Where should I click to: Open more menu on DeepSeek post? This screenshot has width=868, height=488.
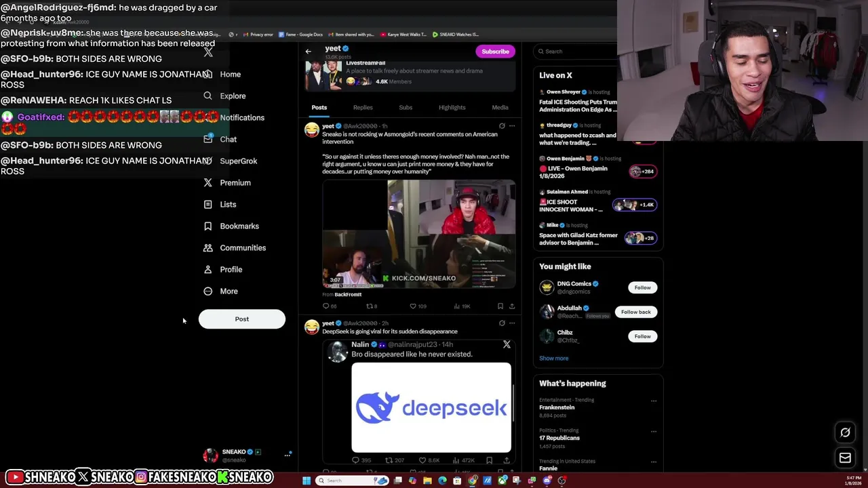pos(512,323)
